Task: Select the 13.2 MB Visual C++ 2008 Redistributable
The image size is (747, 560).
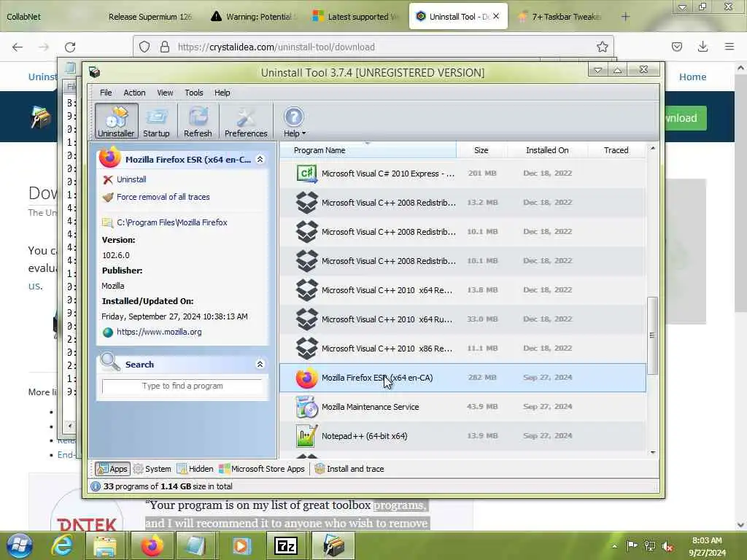Action: (462, 203)
